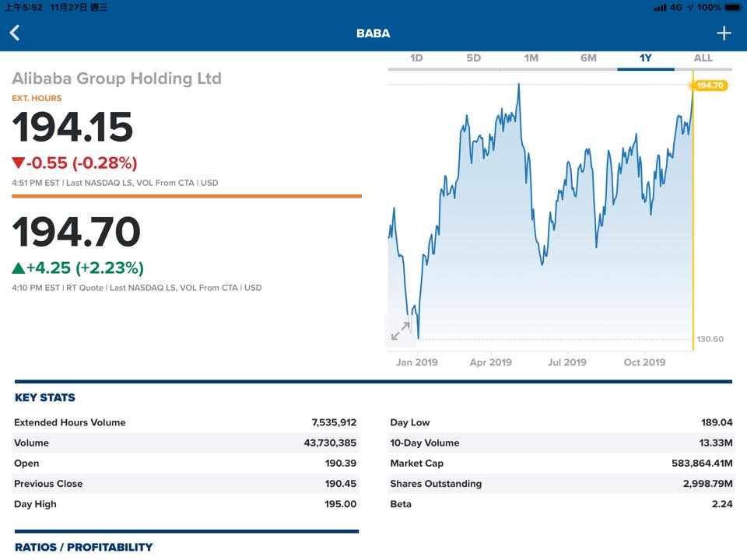
Task: Switch chart to 5D range
Action: (x=474, y=58)
